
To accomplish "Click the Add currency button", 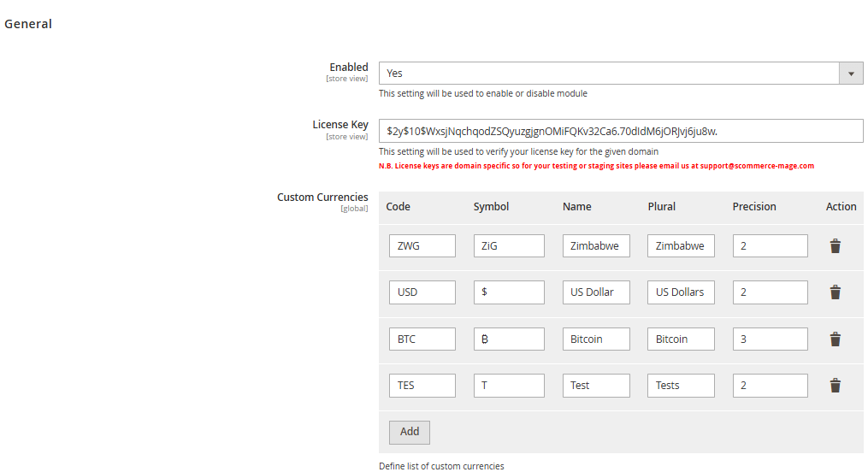I will [409, 432].
